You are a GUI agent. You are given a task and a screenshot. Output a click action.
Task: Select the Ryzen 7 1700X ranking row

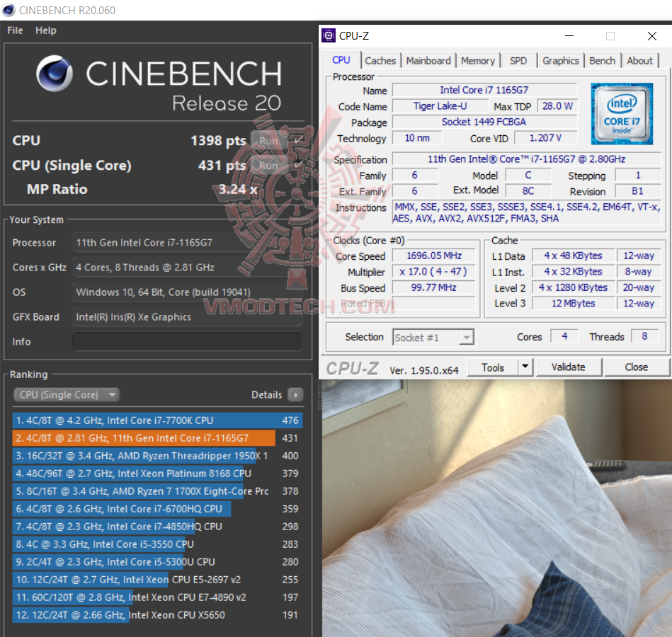pos(157,491)
